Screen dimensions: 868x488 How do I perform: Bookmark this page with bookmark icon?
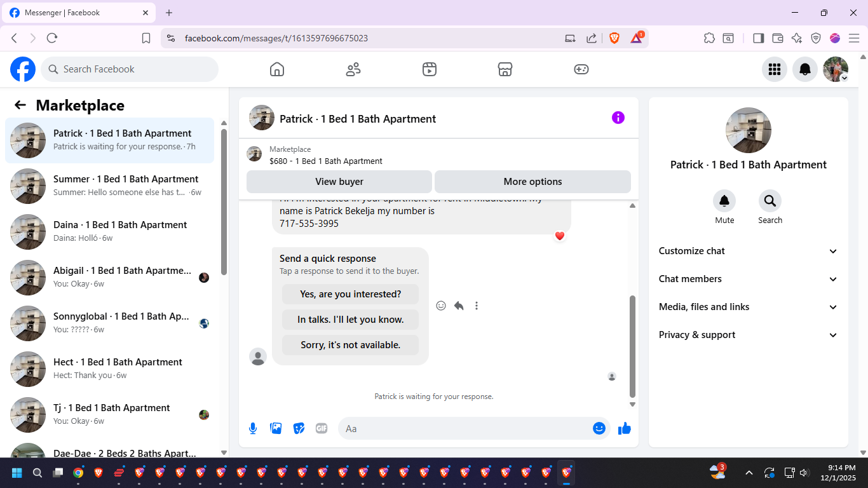coord(146,38)
